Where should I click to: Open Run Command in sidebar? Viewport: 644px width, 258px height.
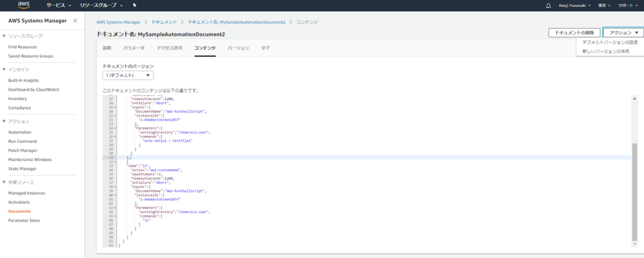(23, 142)
